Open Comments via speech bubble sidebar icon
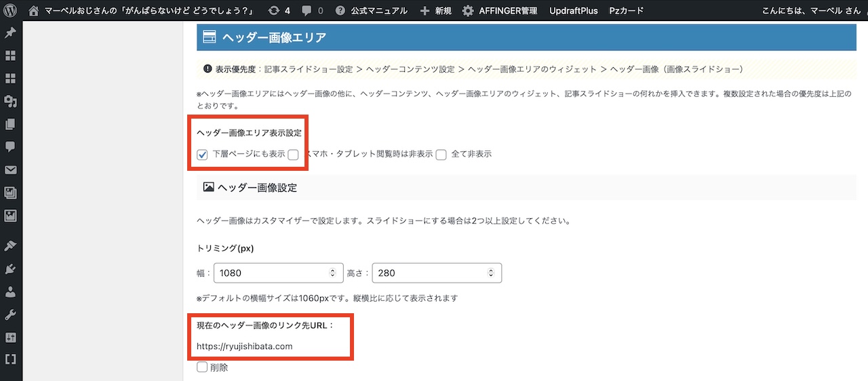Viewport: 868px width, 381px height. coord(11,147)
